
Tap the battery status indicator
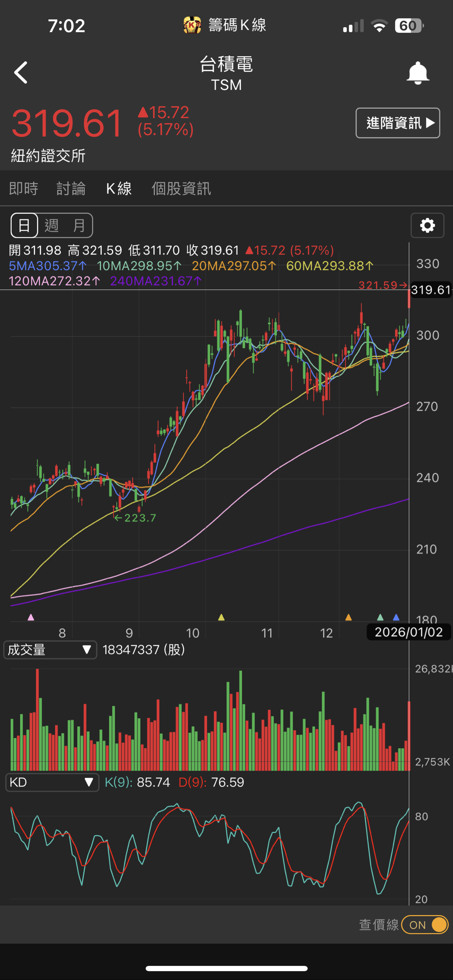pos(409,26)
